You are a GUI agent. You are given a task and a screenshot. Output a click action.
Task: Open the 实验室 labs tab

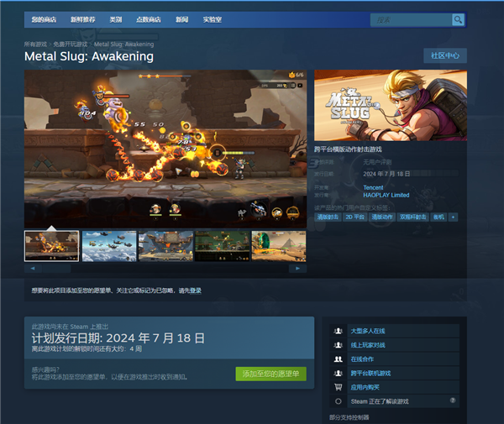tap(213, 19)
